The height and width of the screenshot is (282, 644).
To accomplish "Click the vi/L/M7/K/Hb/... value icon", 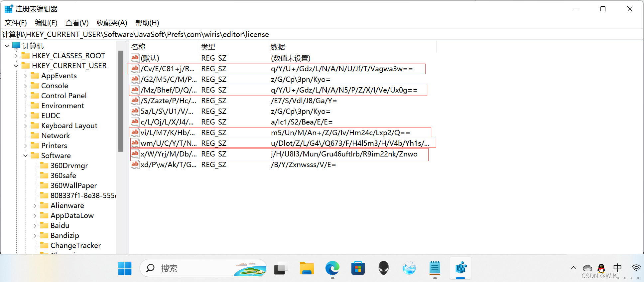I will click(135, 132).
